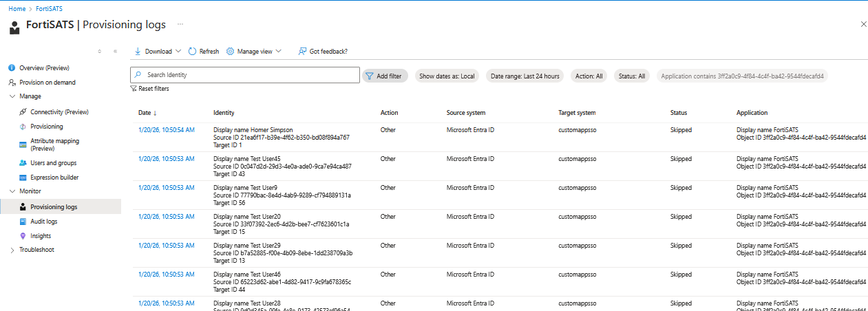
Task: Open Provision on demand page
Action: [47, 83]
